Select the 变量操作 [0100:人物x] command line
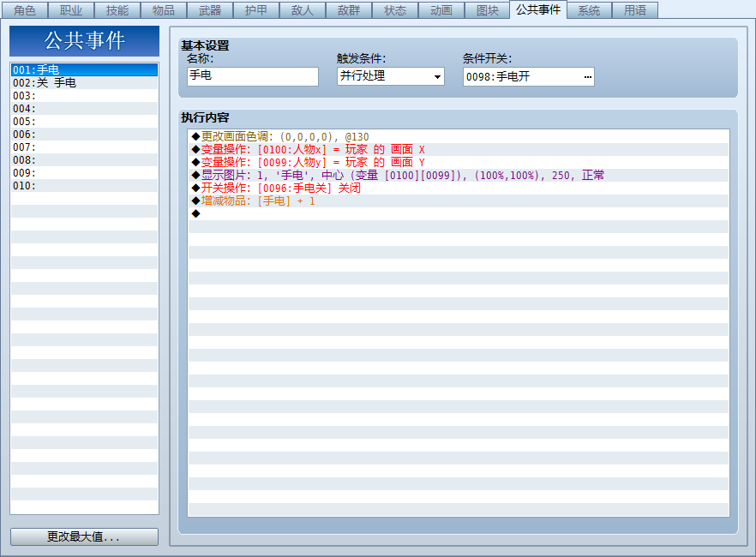 459,149
